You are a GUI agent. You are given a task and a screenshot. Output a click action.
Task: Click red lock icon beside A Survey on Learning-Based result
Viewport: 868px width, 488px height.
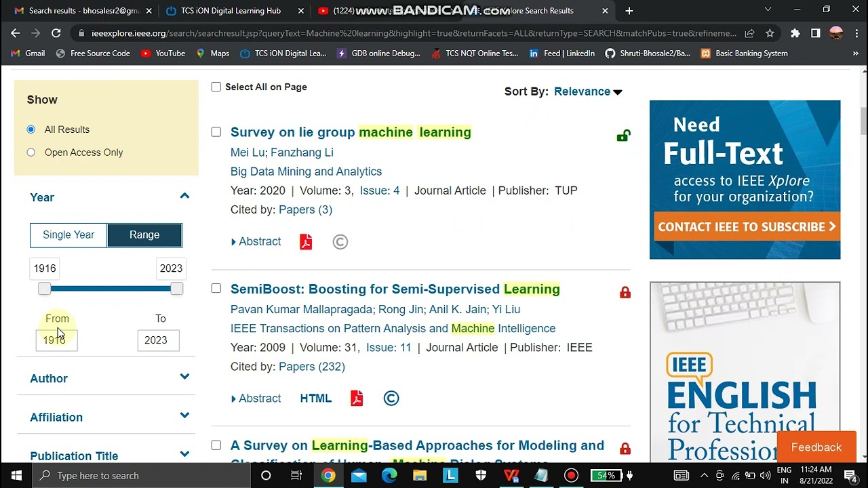[x=625, y=448]
